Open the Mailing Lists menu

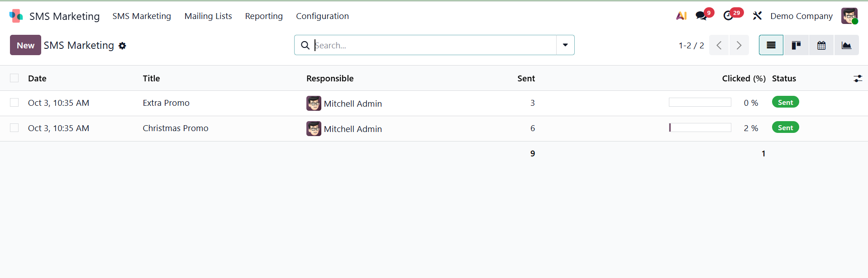pyautogui.click(x=208, y=16)
